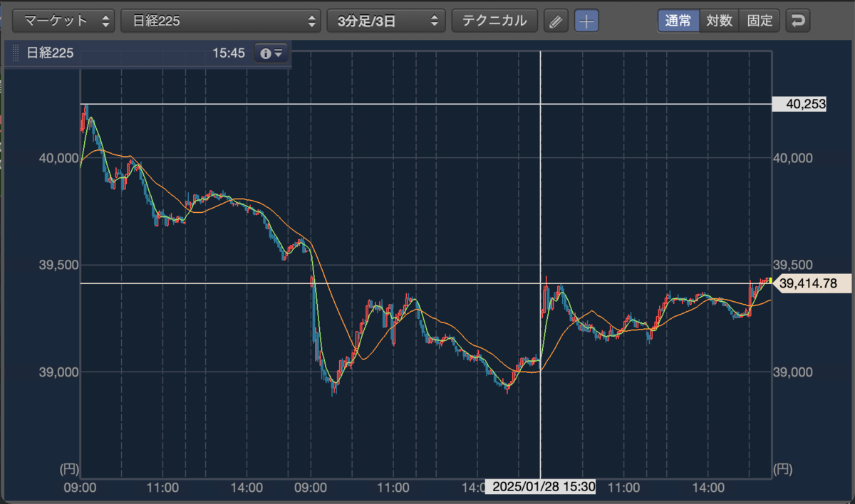The width and height of the screenshot is (855, 504).
Task: Switch to 固定 fixed scale
Action: [x=760, y=21]
